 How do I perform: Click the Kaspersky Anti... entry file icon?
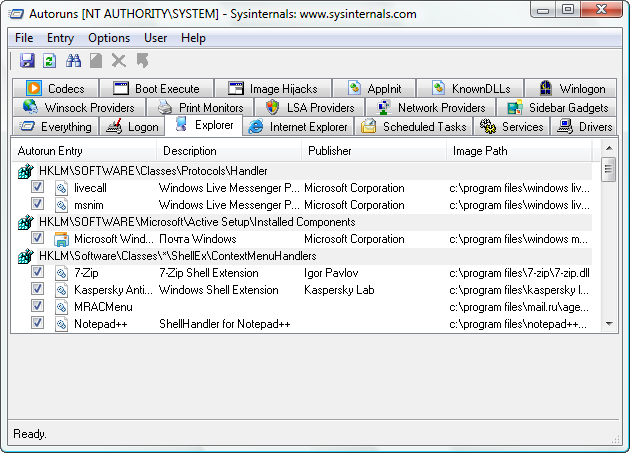click(x=61, y=290)
